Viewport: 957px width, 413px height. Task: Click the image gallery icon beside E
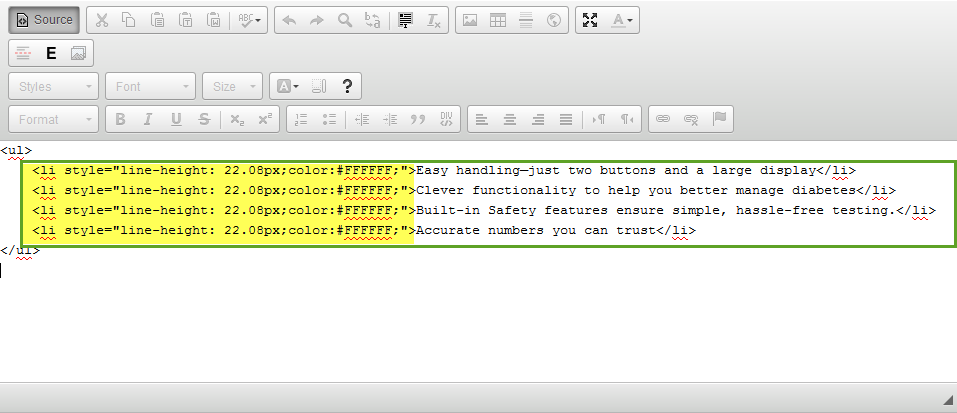pyautogui.click(x=79, y=53)
